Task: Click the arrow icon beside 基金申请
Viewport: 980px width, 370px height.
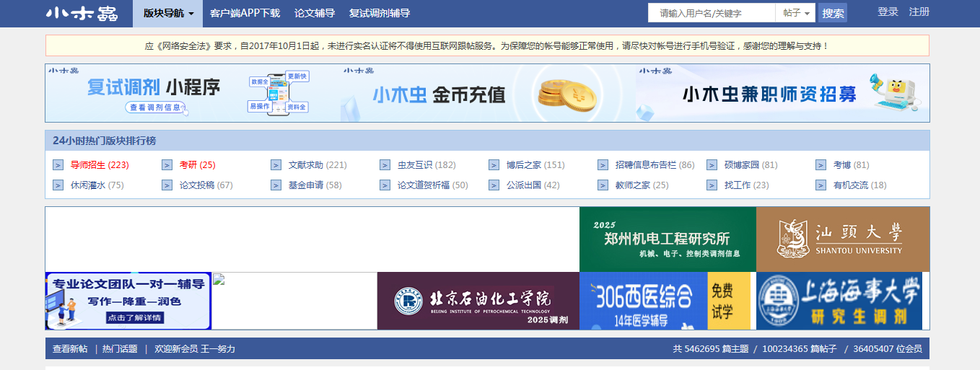Action: pos(276,185)
